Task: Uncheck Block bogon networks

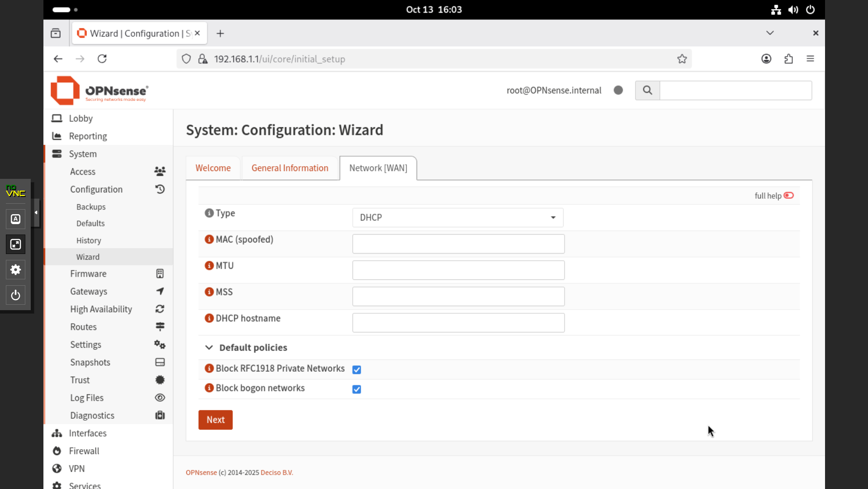Action: click(x=356, y=389)
